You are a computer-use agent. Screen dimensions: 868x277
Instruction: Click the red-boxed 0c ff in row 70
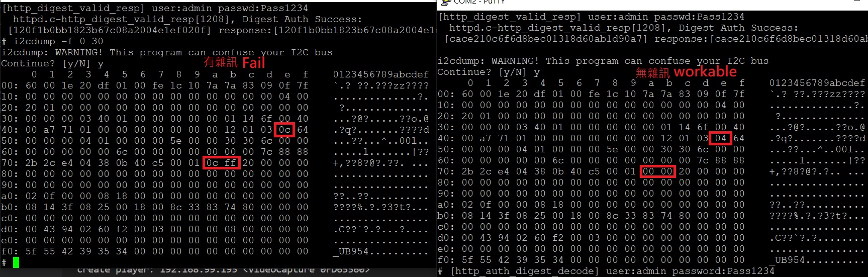pyautogui.click(x=222, y=163)
